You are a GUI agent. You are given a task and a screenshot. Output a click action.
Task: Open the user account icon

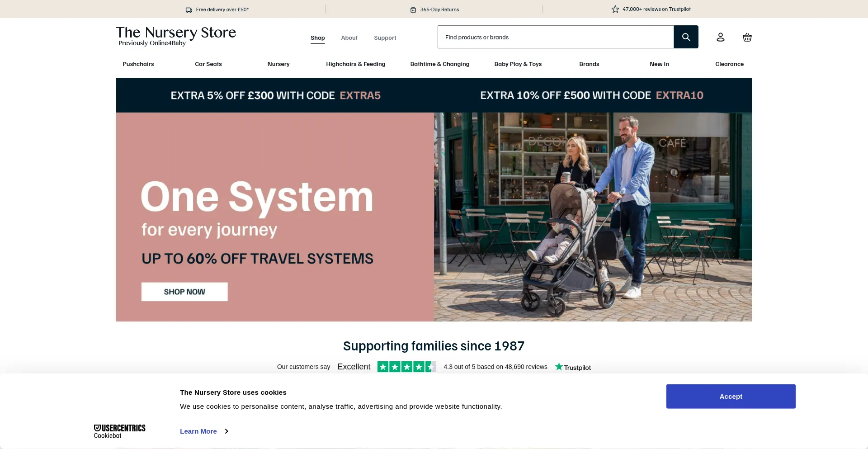[721, 37]
